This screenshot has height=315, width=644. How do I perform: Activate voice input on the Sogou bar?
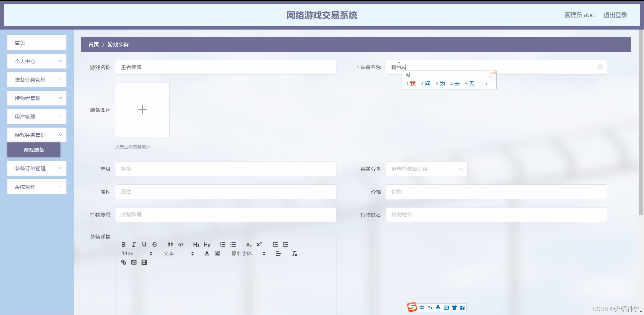[438, 307]
